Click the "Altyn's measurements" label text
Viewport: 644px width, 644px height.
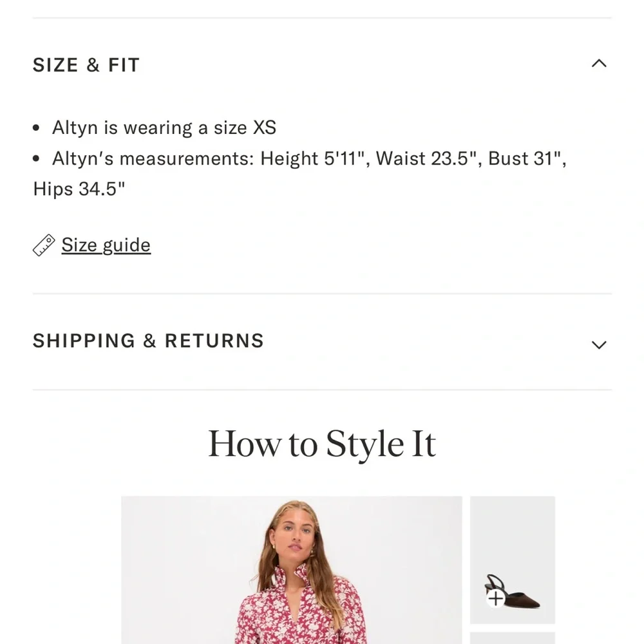(x=153, y=158)
